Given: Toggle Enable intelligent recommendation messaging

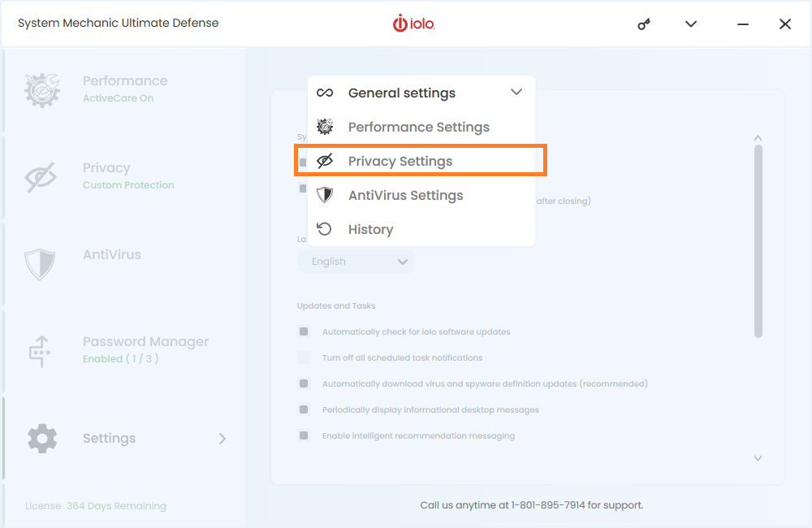Looking at the screenshot, I should (304, 435).
